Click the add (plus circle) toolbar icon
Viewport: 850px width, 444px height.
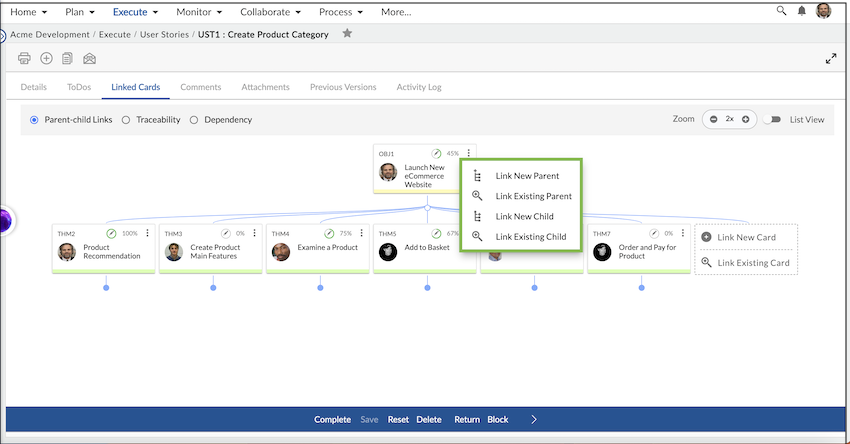46,59
